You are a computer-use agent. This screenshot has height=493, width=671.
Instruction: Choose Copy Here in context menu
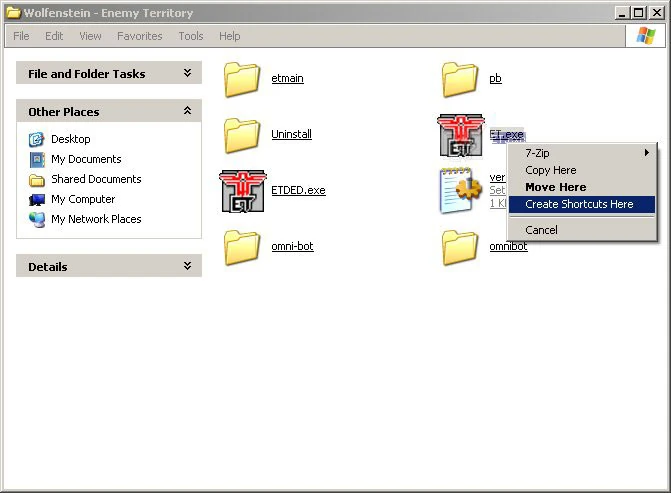point(582,170)
